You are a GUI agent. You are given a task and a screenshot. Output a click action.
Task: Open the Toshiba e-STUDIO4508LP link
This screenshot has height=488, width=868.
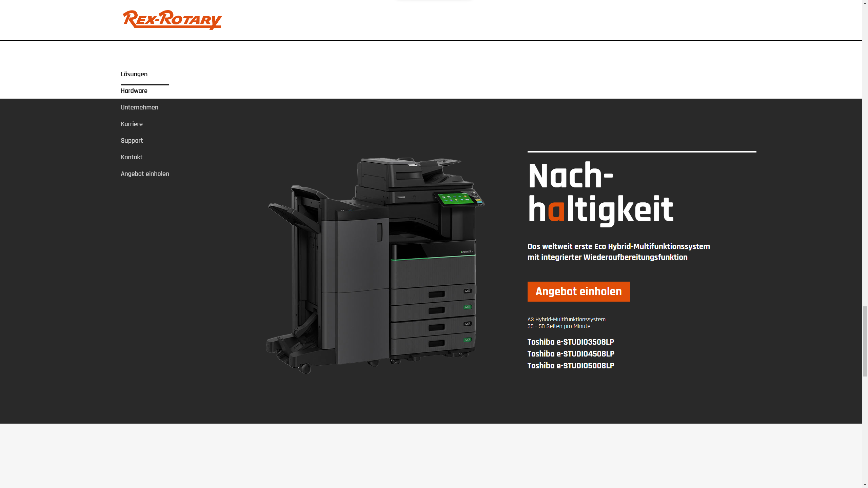point(571,354)
